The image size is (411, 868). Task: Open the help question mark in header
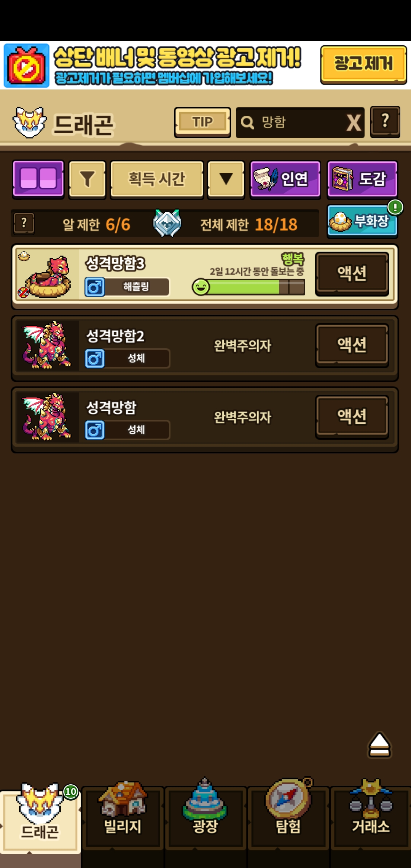pyautogui.click(x=385, y=121)
